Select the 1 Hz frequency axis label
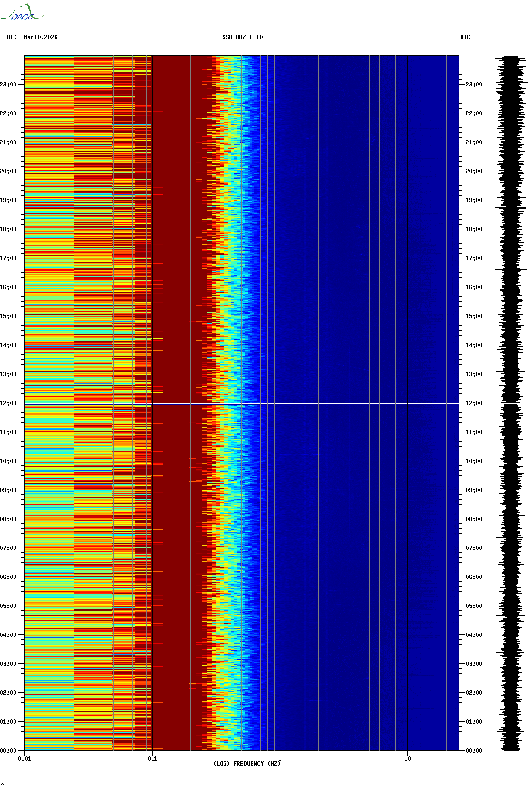This screenshot has width=532, height=789. click(x=280, y=759)
